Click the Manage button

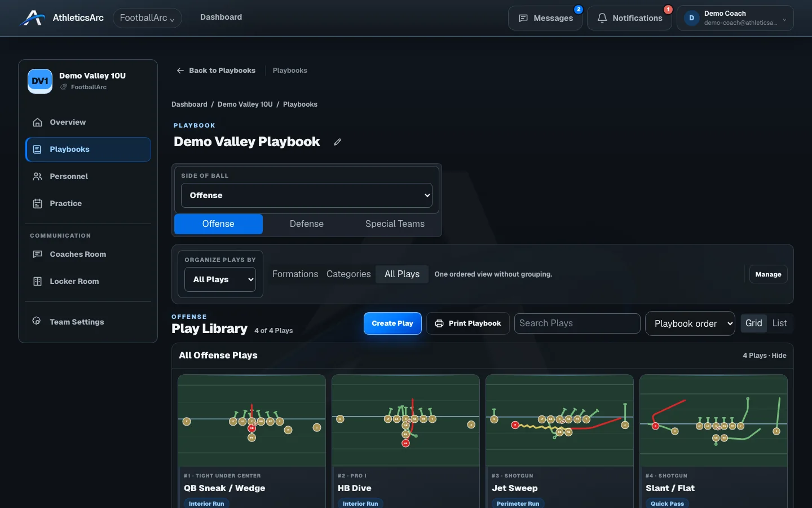pyautogui.click(x=768, y=274)
